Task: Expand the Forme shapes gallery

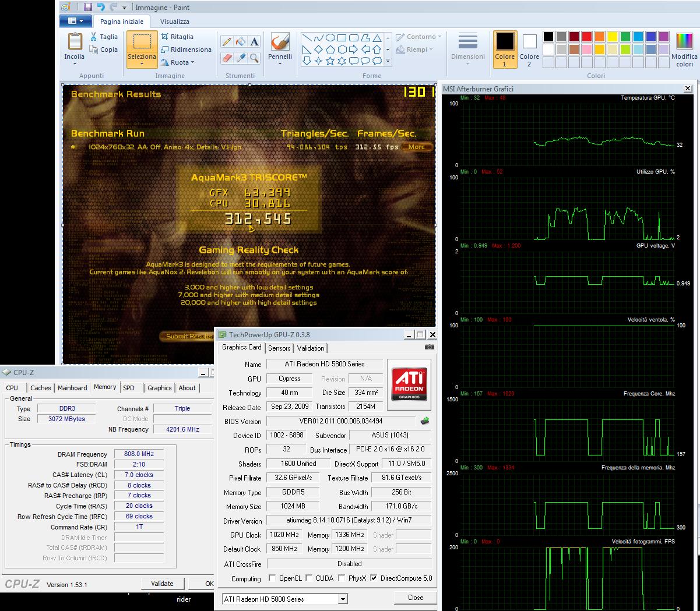Action: click(388, 61)
